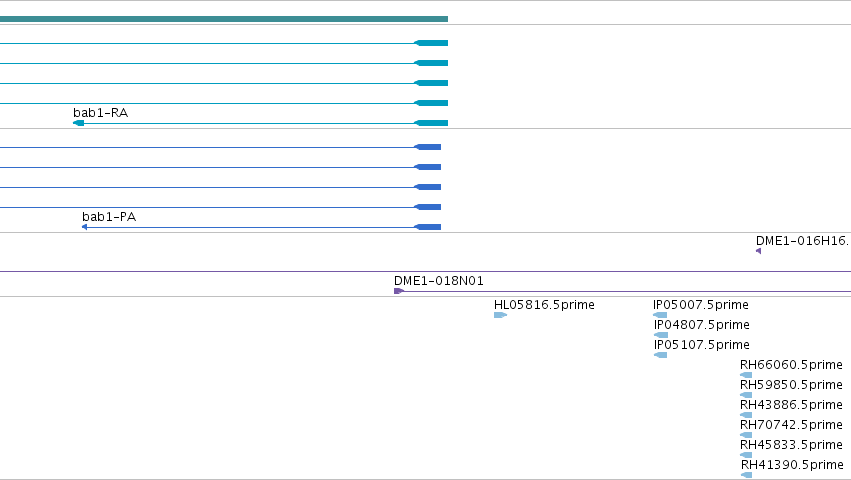Click the DME1-018N01 purple start glyph

[399, 291]
